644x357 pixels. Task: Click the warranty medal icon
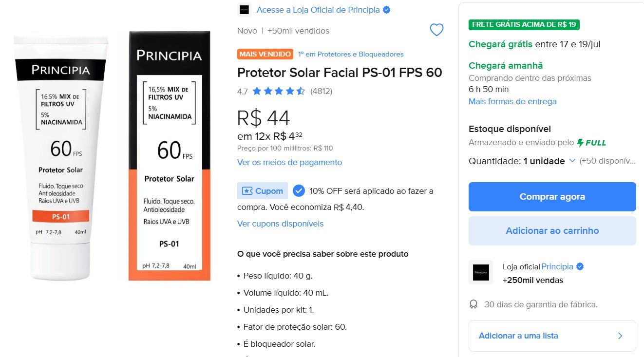(x=474, y=304)
